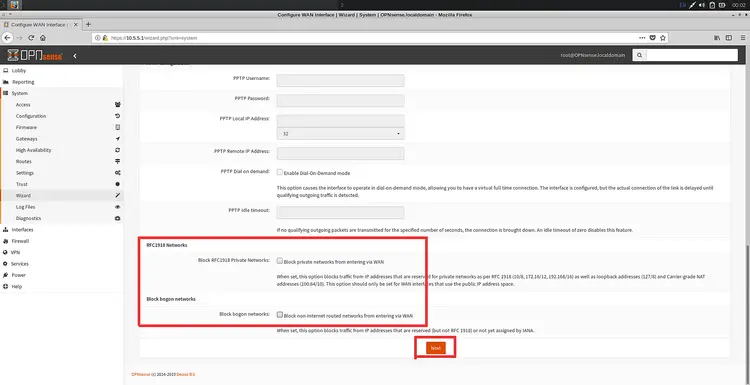Click the Trust certificate icon
750x385 pixels.
118,184
